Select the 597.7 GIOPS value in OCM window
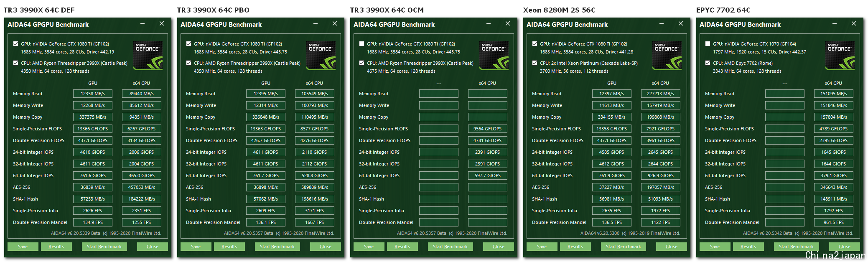The height and width of the screenshot is (262, 868). click(488, 176)
